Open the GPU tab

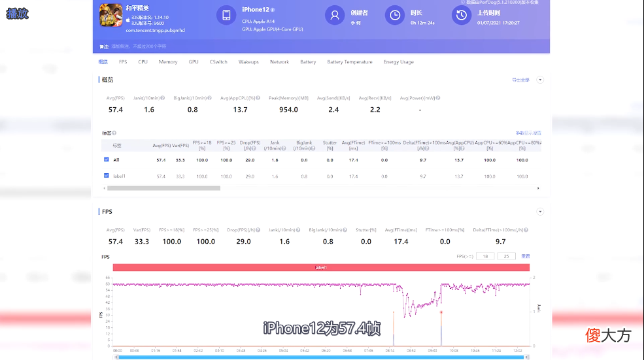pyautogui.click(x=194, y=62)
